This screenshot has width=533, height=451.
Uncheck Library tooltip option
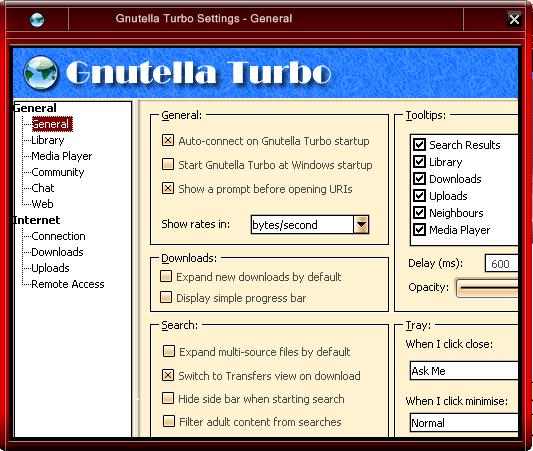coord(419,161)
